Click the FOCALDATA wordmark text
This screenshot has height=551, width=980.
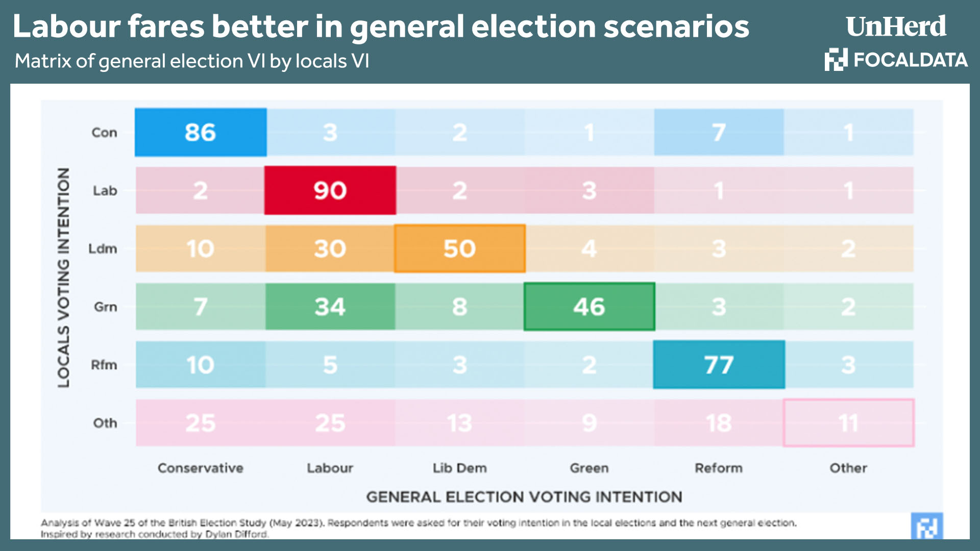click(911, 60)
